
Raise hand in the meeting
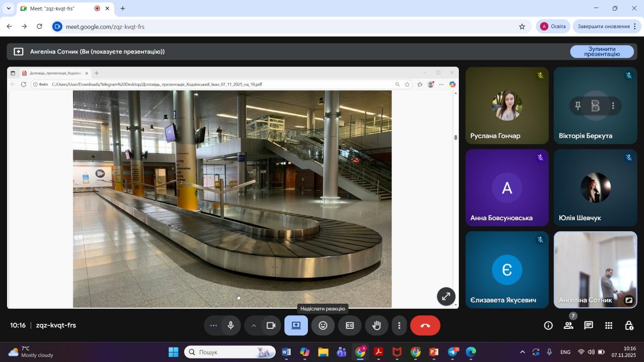pos(376,325)
